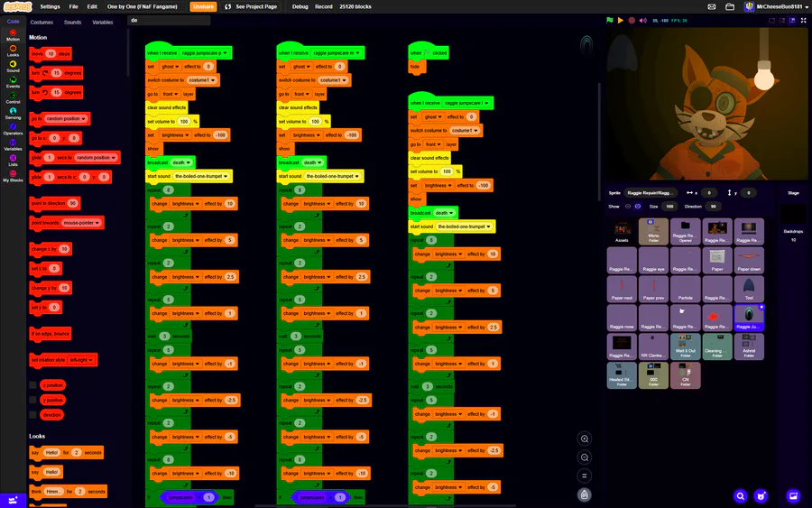This screenshot has width=812, height=508.
Task: Select the Looks block category
Action: [13, 51]
